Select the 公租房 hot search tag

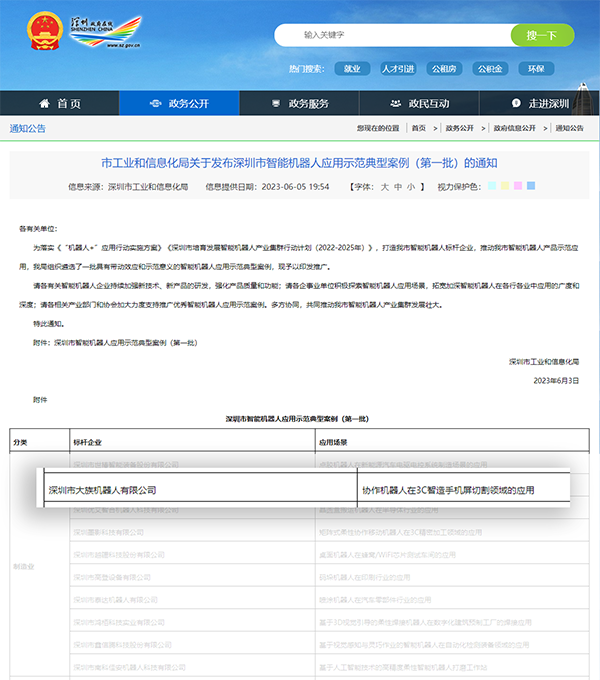coord(444,69)
